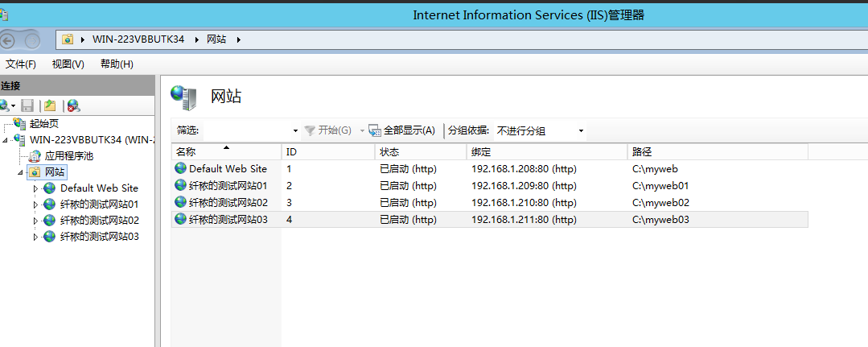The height and width of the screenshot is (347, 868).
Task: Select 应用程序池 in the connections tree
Action: pyautogui.click(x=69, y=156)
